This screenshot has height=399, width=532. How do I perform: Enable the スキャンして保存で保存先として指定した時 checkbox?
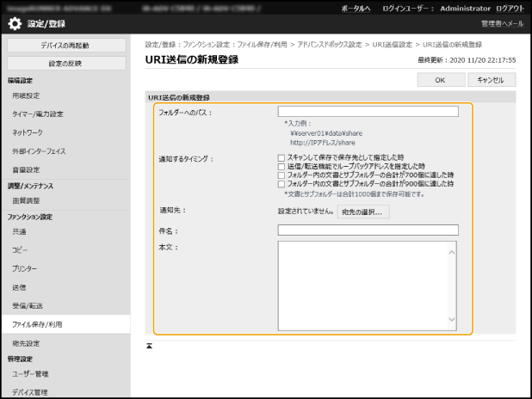click(281, 158)
